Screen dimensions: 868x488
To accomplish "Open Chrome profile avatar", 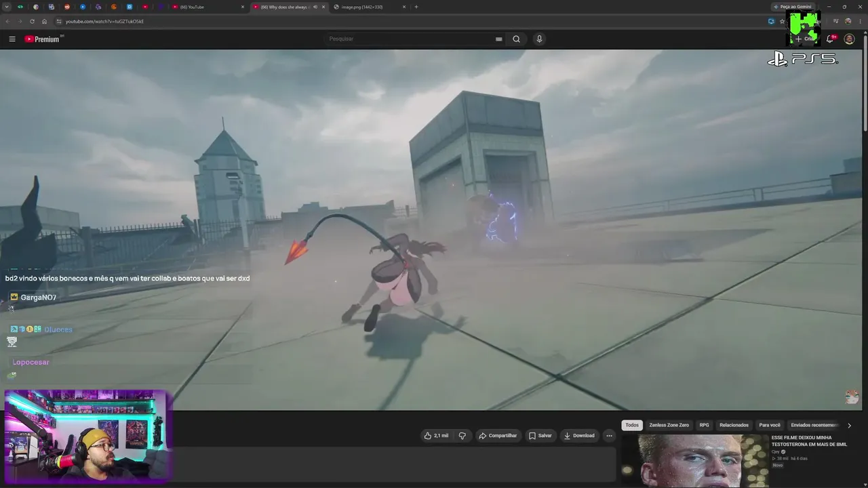I will (x=848, y=21).
